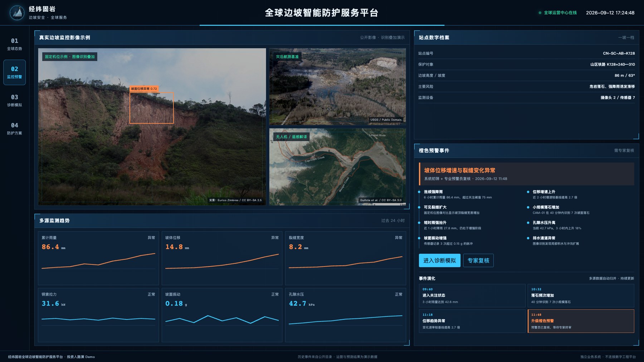Click the 累计雨量 86.4 mm trend card
Image resolution: width=644 pixels, height=362 pixels.
pyautogui.click(x=98, y=258)
